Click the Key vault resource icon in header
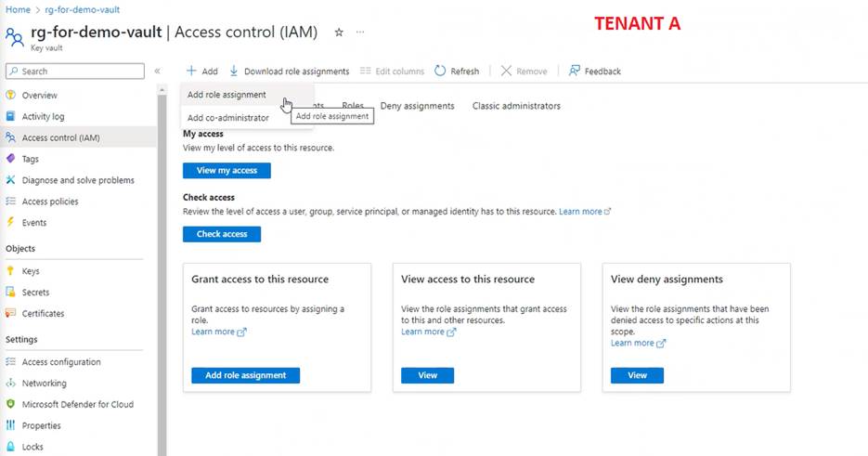The height and width of the screenshot is (456, 868). [15, 37]
